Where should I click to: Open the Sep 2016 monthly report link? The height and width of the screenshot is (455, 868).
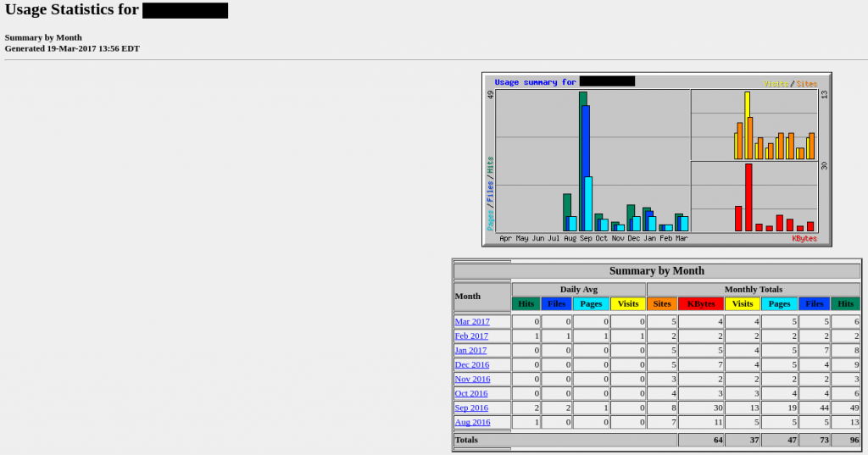pyautogui.click(x=471, y=408)
